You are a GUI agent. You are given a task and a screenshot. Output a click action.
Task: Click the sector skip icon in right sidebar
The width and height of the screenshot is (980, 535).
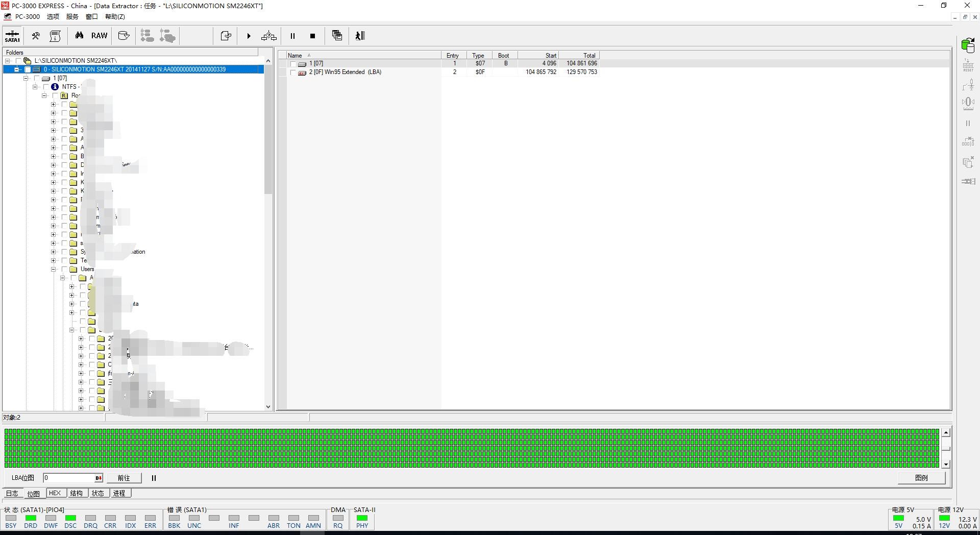pyautogui.click(x=968, y=142)
